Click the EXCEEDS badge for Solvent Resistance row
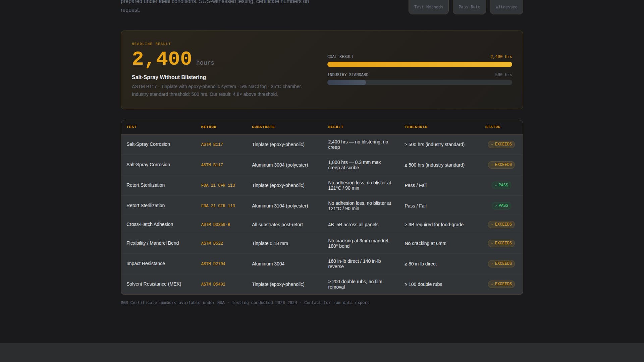Viewport: 644px width, 362px height. (501, 284)
